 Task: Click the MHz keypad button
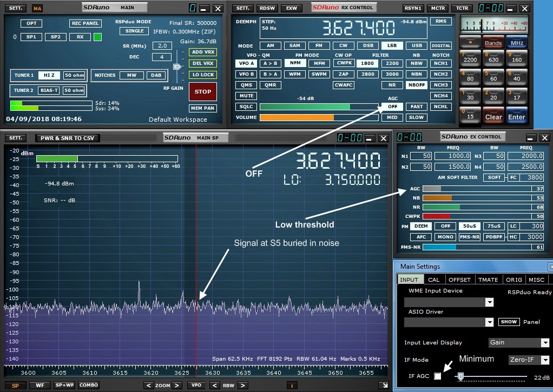tap(517, 42)
